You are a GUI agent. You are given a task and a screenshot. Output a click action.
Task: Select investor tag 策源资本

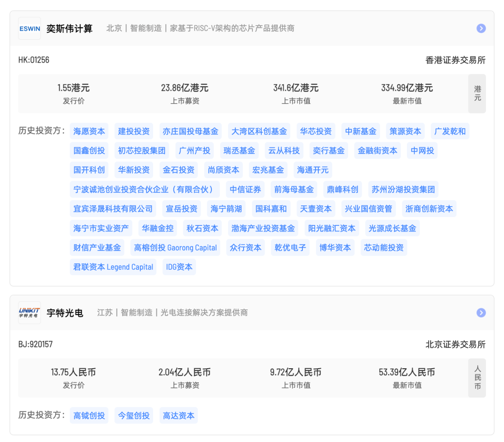pos(406,131)
